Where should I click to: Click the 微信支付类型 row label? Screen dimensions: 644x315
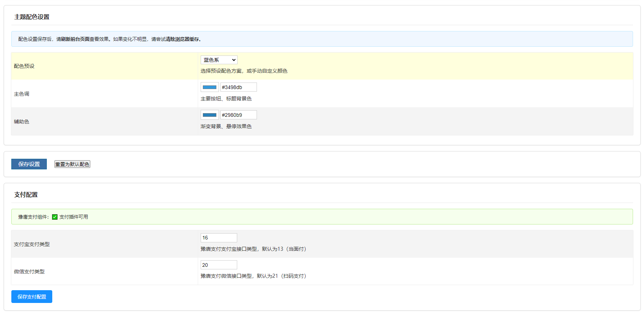click(29, 272)
